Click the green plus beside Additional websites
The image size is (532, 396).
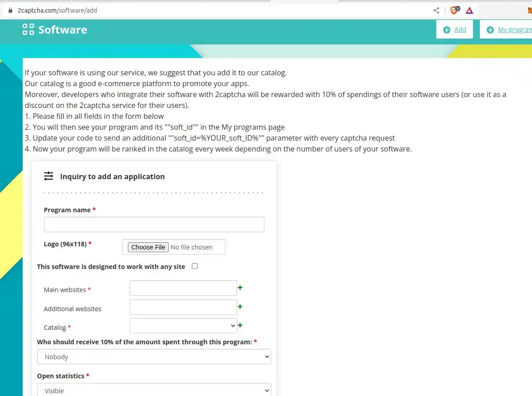pyautogui.click(x=240, y=307)
